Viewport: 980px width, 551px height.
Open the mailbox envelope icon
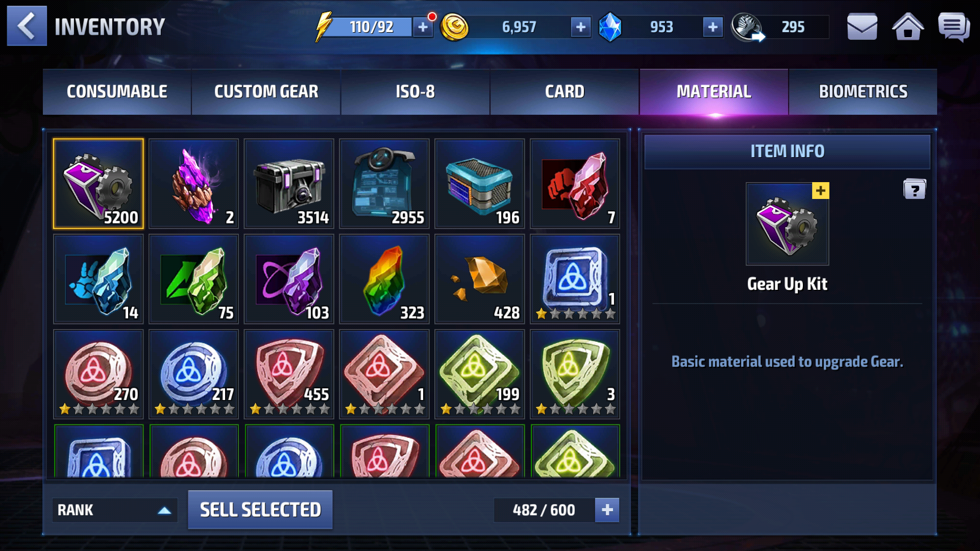point(862,27)
